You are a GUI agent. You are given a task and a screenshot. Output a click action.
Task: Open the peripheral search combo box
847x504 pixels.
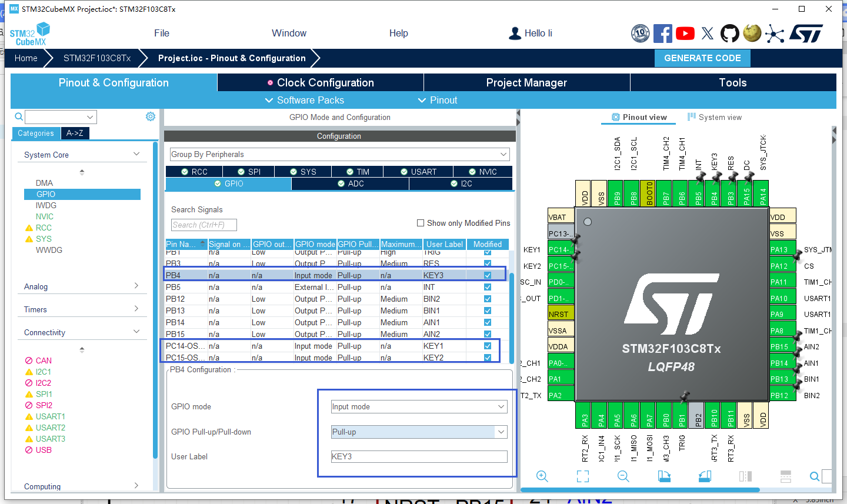[61, 116]
